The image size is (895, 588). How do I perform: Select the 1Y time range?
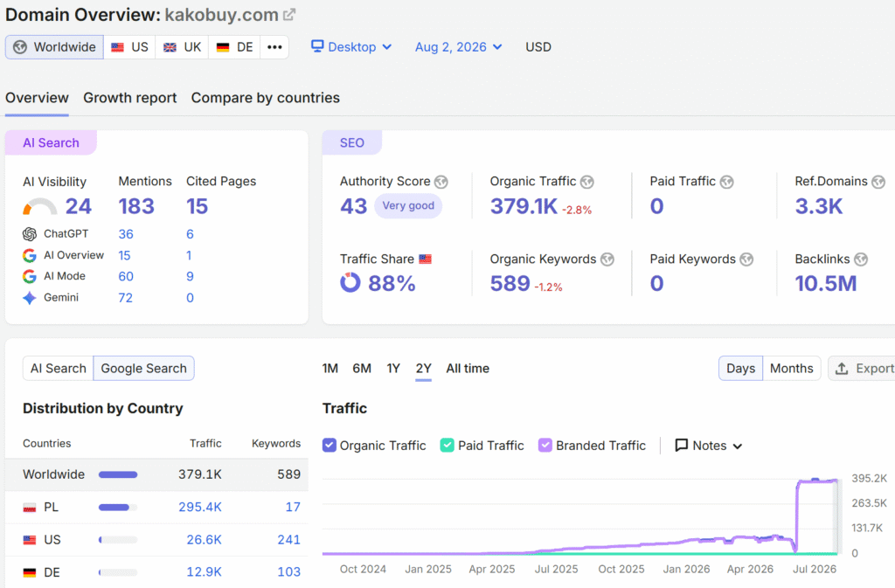point(393,369)
